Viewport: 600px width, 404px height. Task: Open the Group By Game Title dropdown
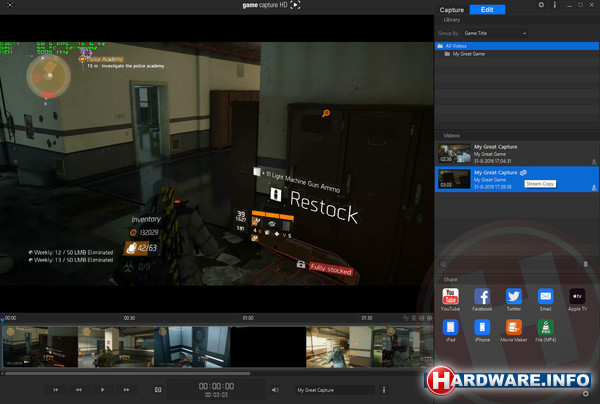coord(495,33)
